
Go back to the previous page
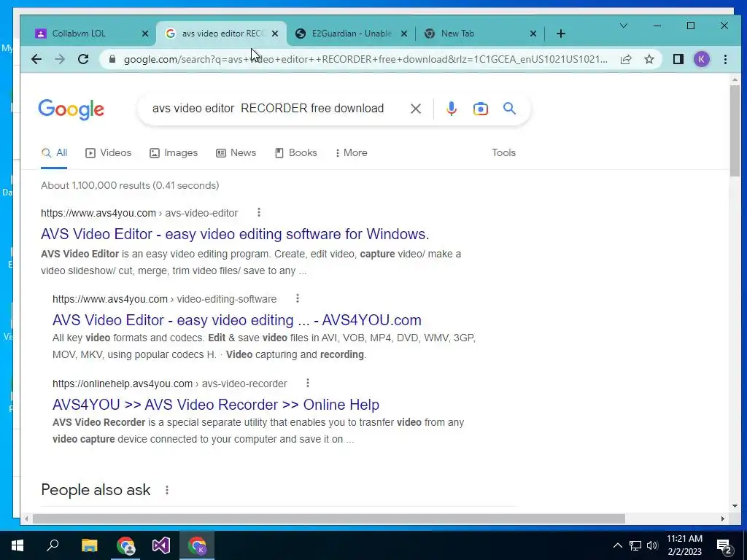click(x=36, y=59)
